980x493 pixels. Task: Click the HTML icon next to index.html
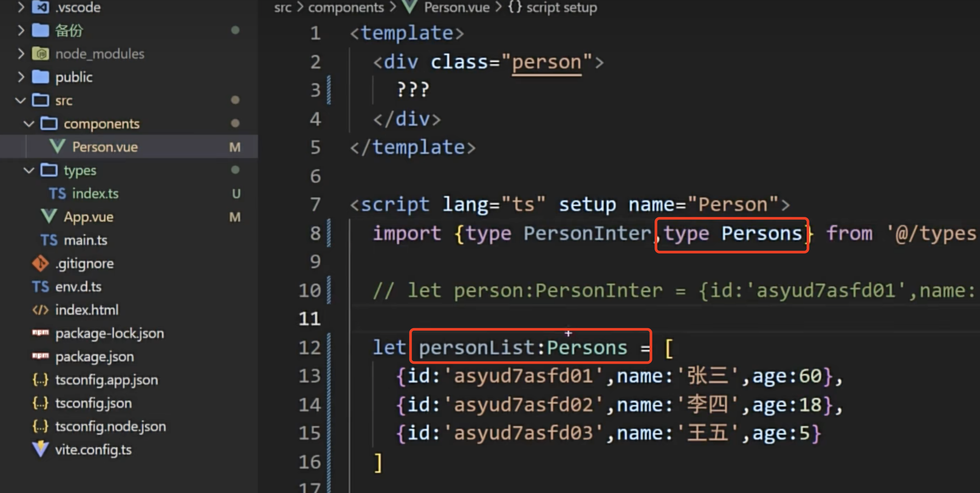point(40,310)
